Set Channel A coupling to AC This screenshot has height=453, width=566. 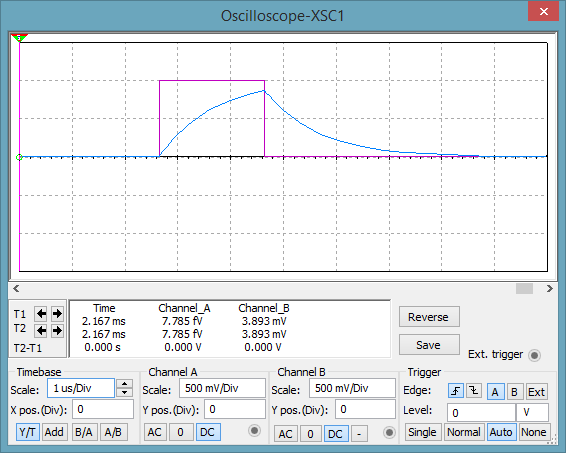[x=155, y=432]
